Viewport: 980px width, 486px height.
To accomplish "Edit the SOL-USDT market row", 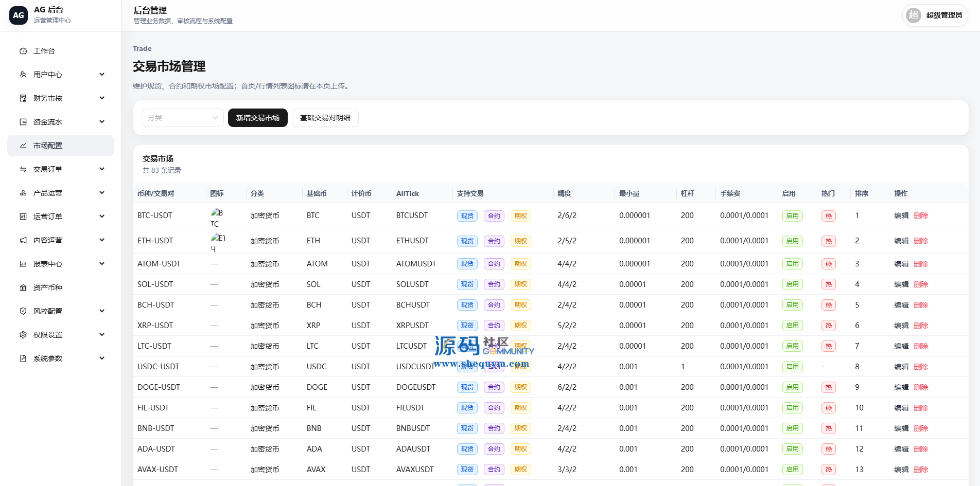I will [901, 284].
